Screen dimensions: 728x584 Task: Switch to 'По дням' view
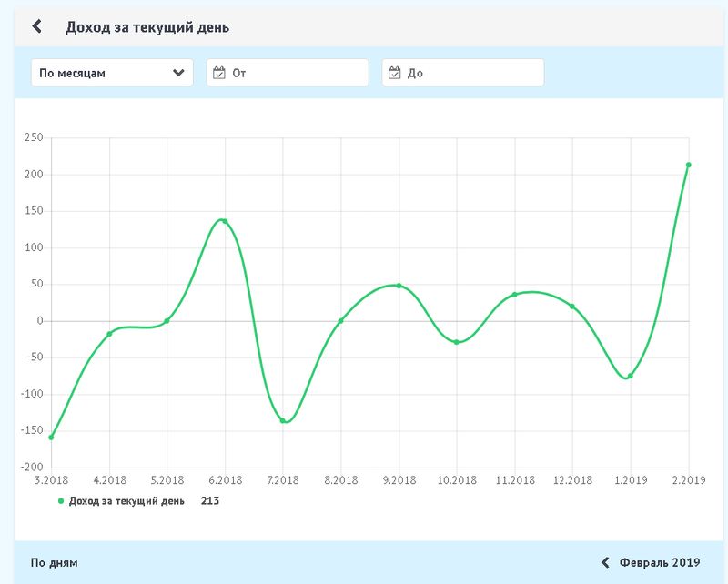[x=54, y=562]
